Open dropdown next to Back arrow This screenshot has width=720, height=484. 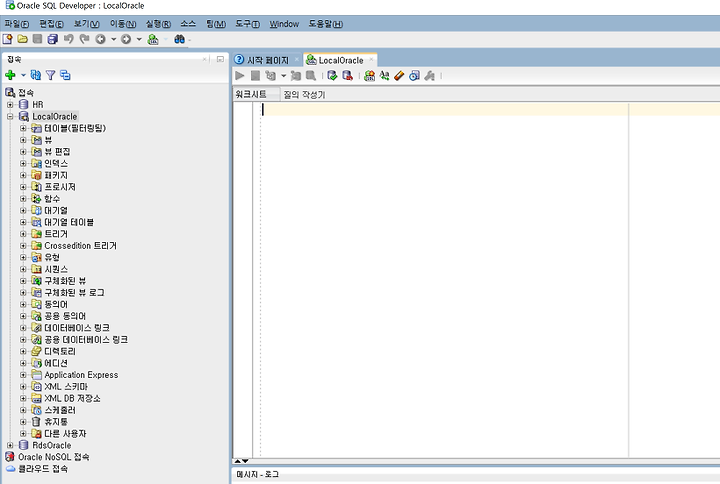[x=113, y=39]
